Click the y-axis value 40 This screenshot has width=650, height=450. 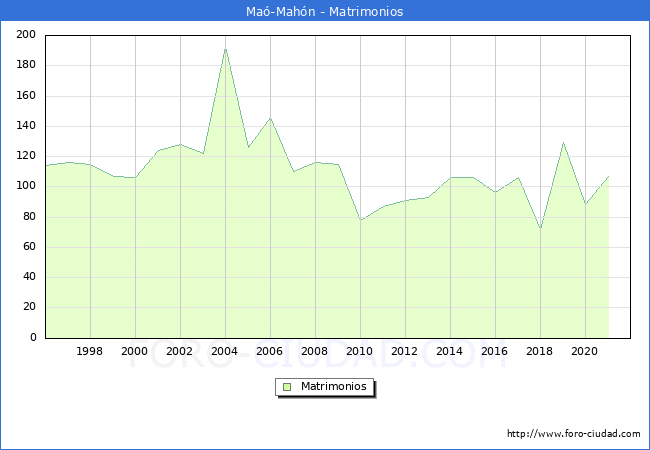coord(29,276)
